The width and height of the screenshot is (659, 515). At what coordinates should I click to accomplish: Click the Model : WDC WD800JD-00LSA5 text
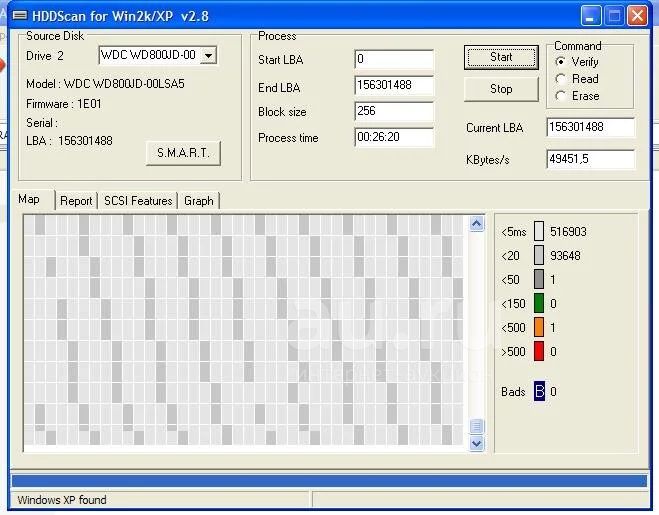click(x=105, y=84)
